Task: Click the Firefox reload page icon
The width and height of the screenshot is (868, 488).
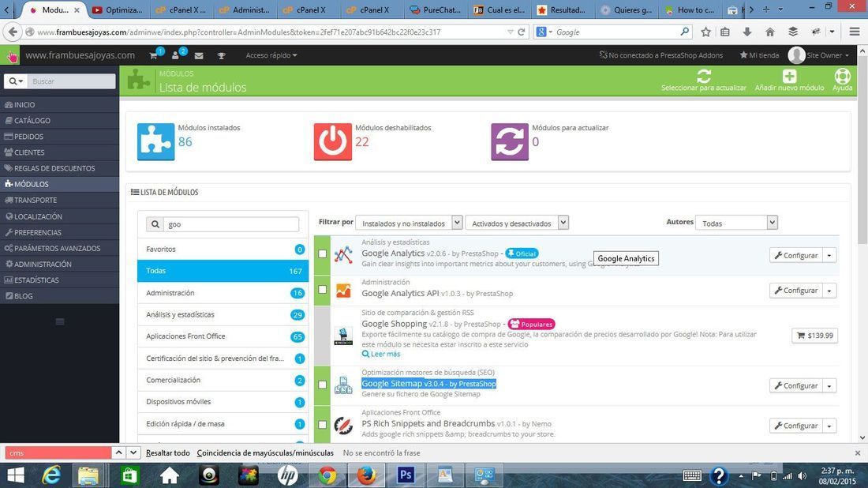Action: pyautogui.click(x=521, y=32)
